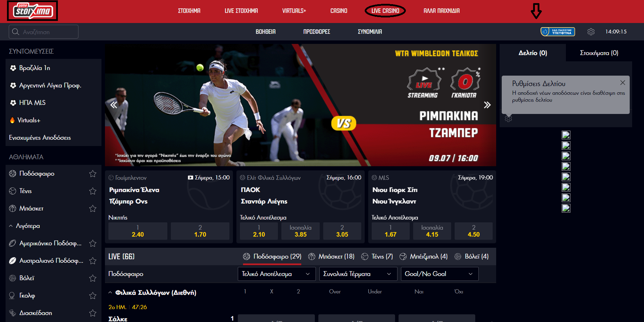644x322 pixels.
Task: Click search magnifier icon
Action: click(x=15, y=32)
